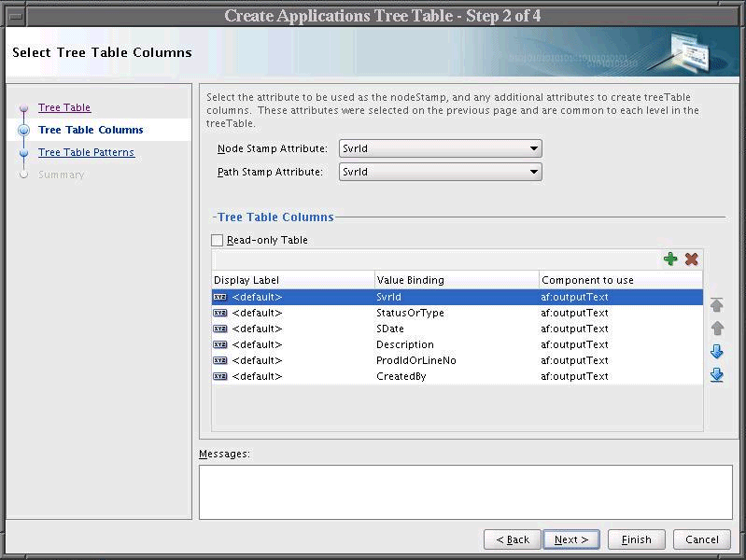The height and width of the screenshot is (560, 746).
Task: Open the Path Stamp Attribute dropdown
Action: click(440, 172)
